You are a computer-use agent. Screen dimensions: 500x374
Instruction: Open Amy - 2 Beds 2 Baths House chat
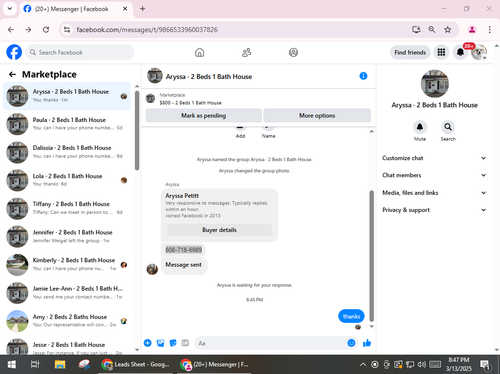pos(67,321)
